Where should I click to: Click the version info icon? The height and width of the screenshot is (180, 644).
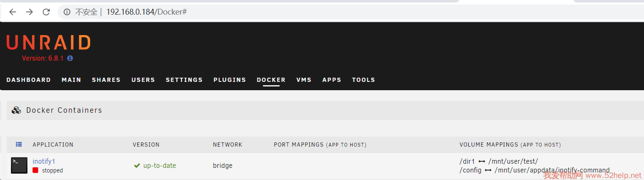pos(70,58)
